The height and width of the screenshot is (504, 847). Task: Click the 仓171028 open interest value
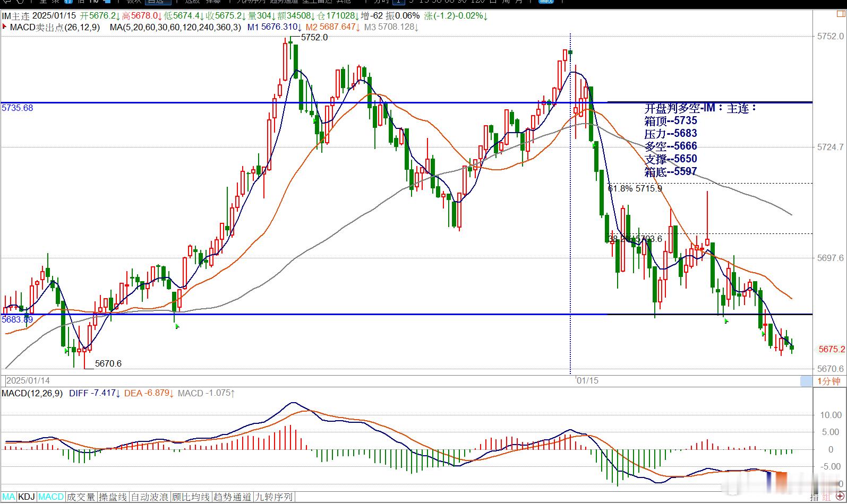(337, 16)
